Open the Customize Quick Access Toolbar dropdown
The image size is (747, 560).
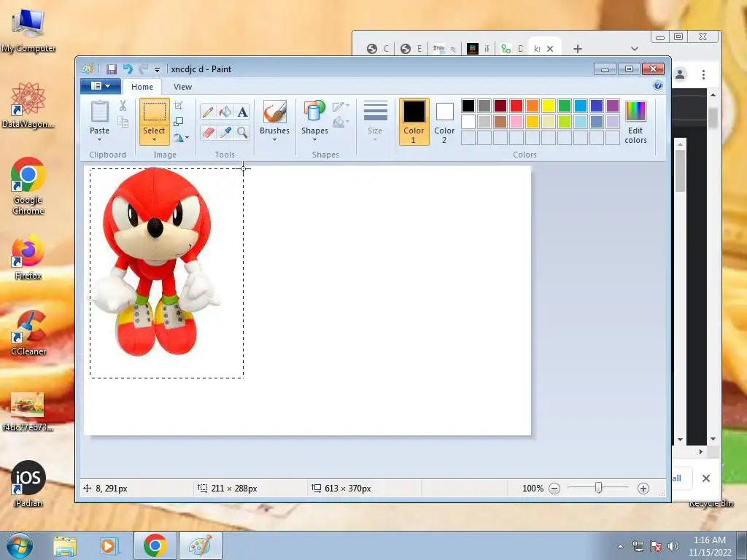click(158, 69)
